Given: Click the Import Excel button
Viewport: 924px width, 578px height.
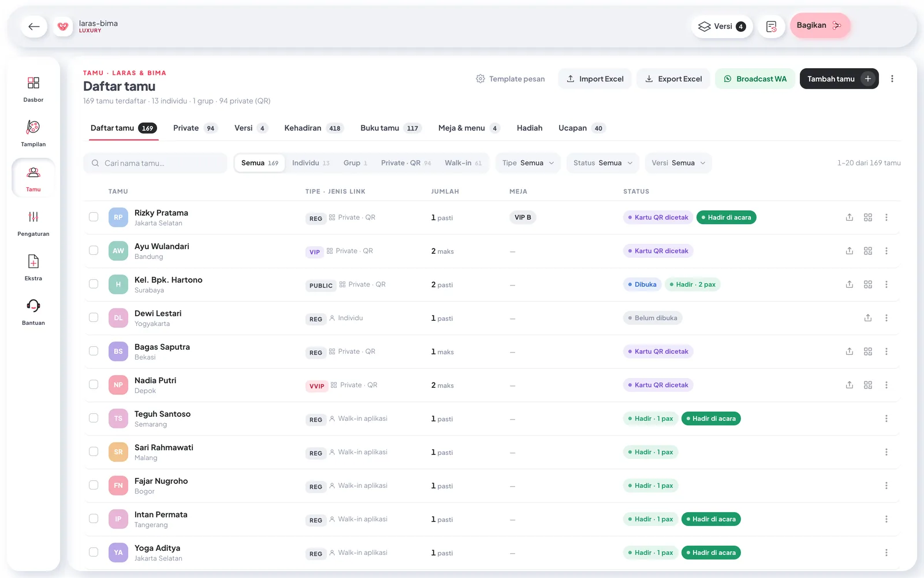Looking at the screenshot, I should click(595, 79).
